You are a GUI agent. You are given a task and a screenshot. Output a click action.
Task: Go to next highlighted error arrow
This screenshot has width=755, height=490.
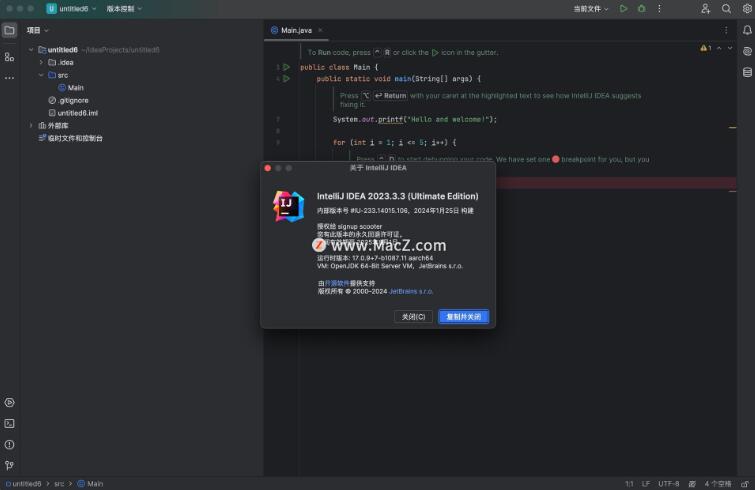(x=730, y=48)
